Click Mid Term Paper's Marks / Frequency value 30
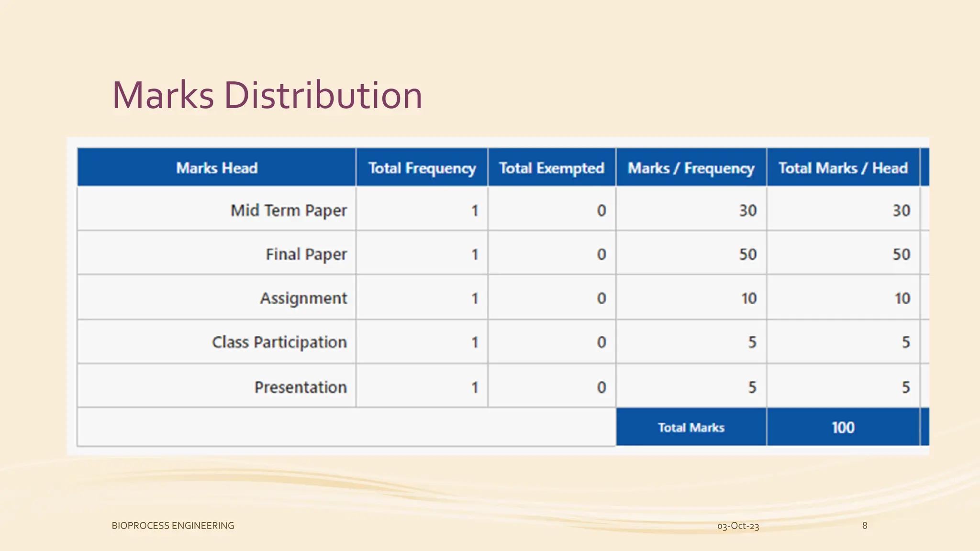This screenshot has height=551, width=980. (x=748, y=210)
